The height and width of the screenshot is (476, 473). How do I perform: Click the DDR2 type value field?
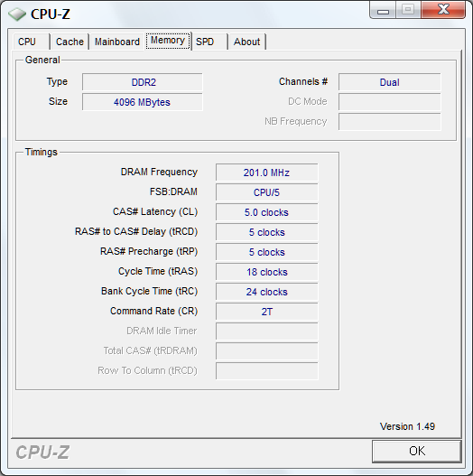tap(143, 82)
